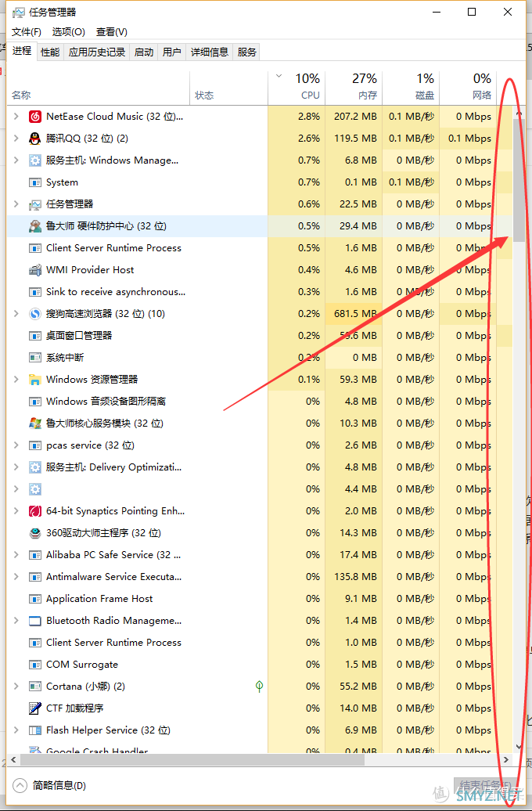Screen dimensions: 532x811
Task: Switch to the 应用历史记录 tab
Action: 97,52
